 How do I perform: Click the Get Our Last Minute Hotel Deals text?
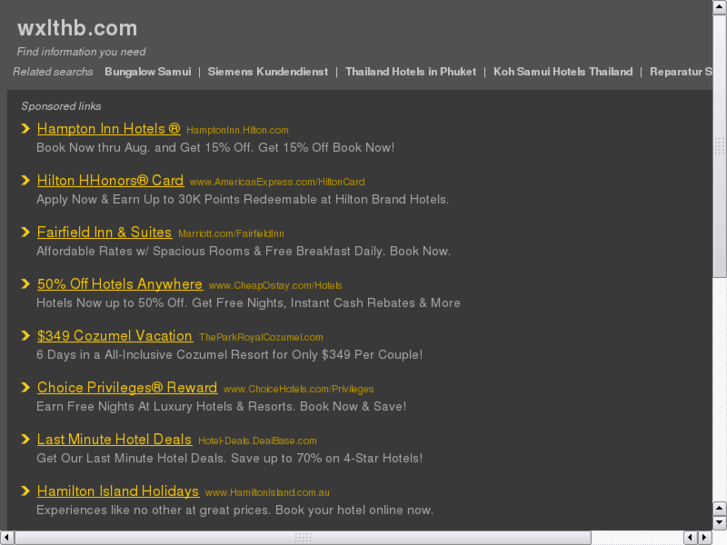230,458
